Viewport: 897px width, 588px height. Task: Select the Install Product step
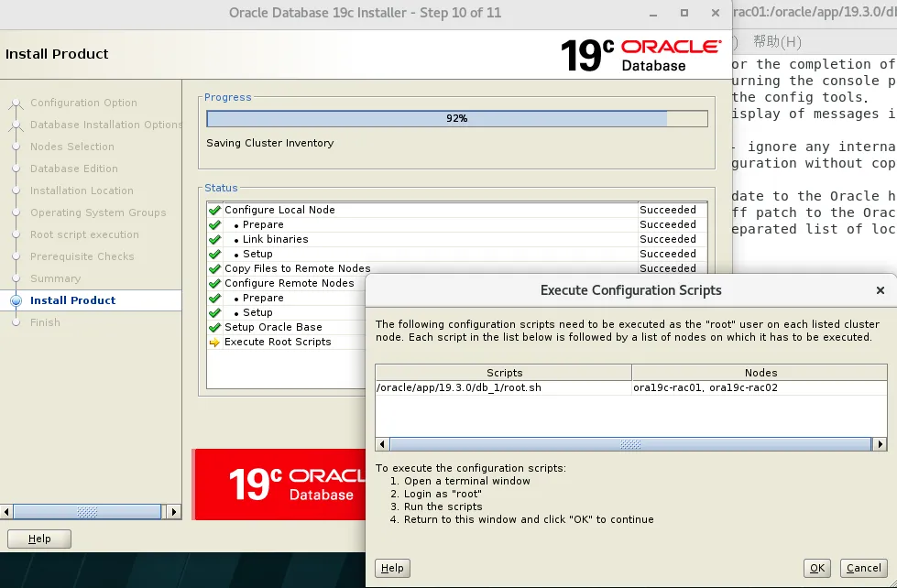click(x=72, y=300)
